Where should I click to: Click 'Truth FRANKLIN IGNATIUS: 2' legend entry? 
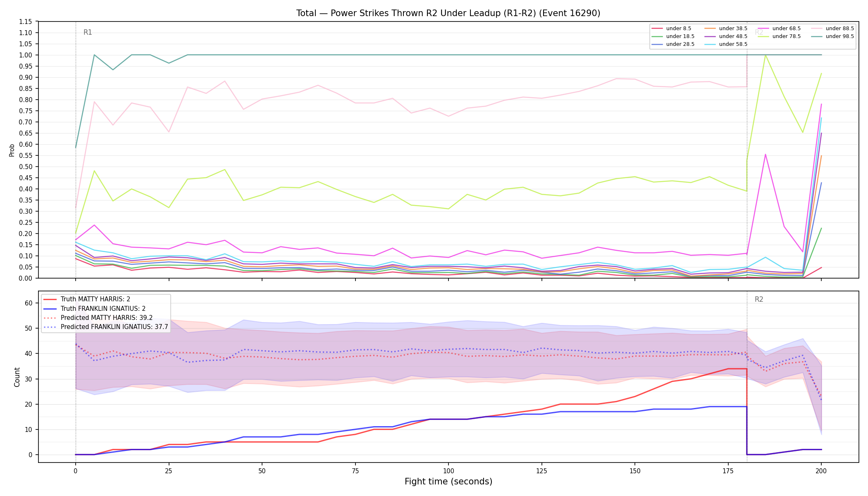click(94, 308)
